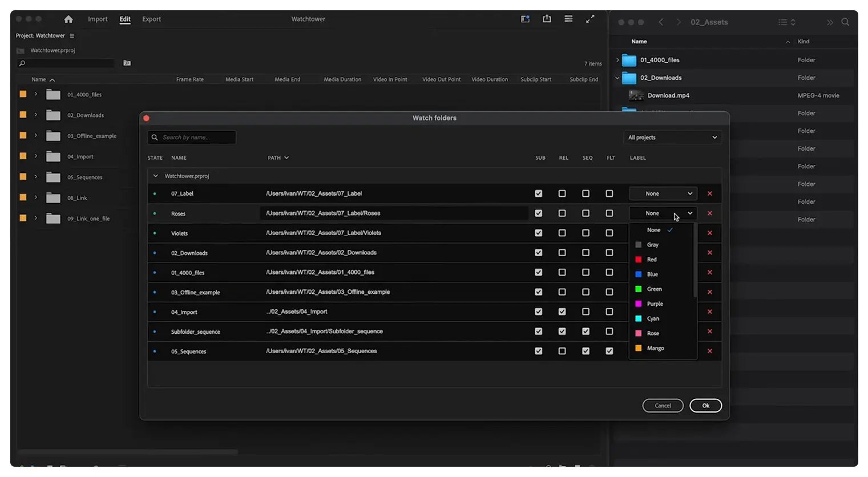Screen dimensions: 868x477
Task: Click the find bin folder icon beside search
Action: click(127, 63)
